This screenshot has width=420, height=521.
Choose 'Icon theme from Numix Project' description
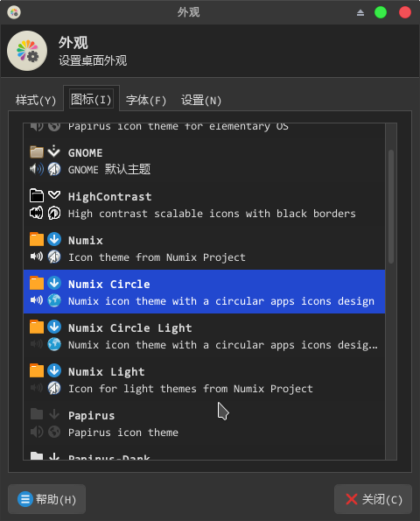click(x=157, y=257)
